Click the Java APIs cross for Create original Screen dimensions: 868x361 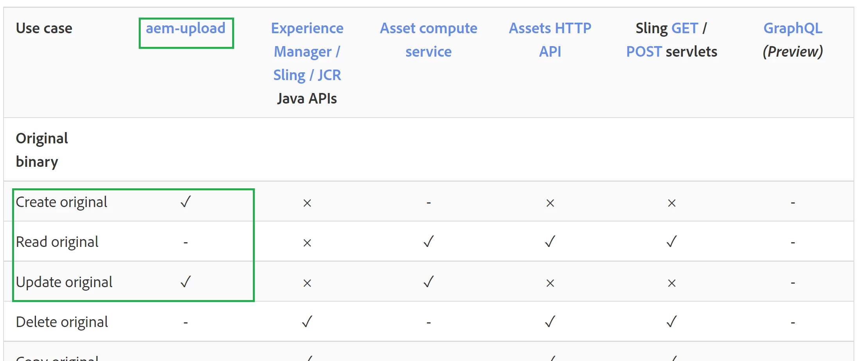[x=307, y=203]
